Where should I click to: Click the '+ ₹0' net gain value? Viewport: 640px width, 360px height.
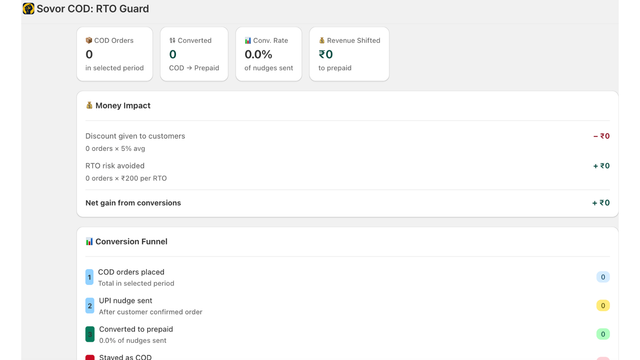click(601, 203)
